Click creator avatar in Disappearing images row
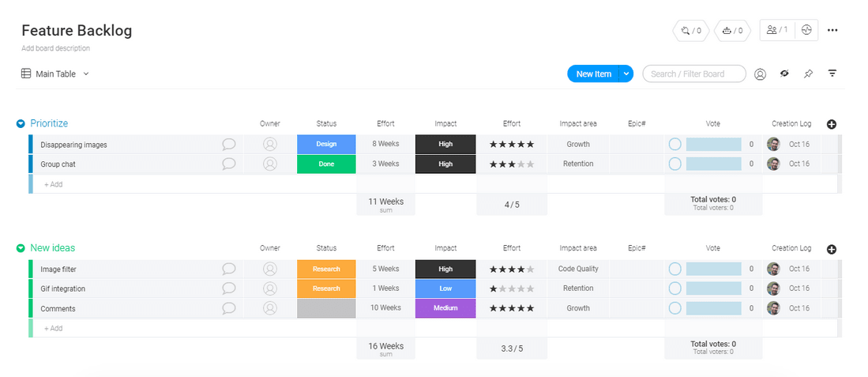Image resolution: width=868 pixels, height=377 pixels. [x=773, y=144]
